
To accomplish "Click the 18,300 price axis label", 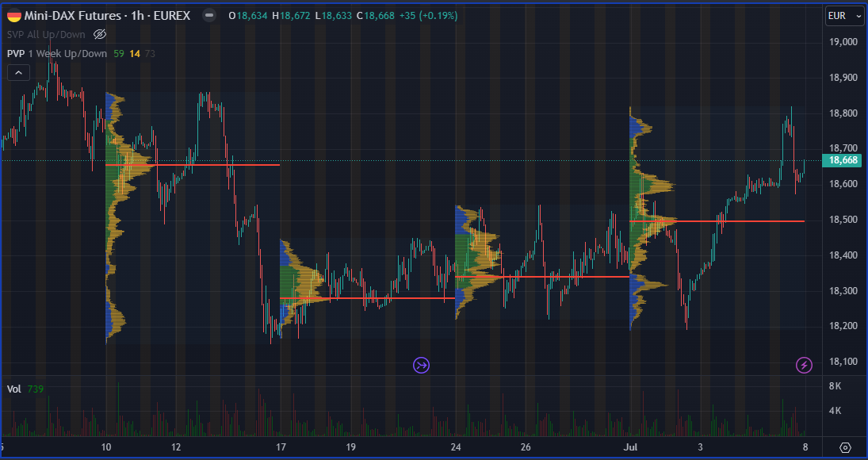I will pyautogui.click(x=843, y=290).
